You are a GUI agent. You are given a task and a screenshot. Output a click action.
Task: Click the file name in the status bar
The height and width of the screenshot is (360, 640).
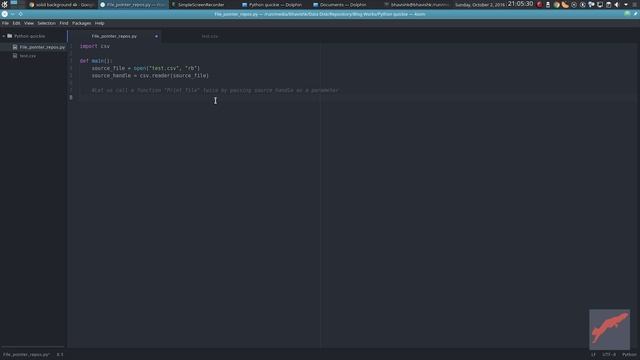(x=26, y=355)
